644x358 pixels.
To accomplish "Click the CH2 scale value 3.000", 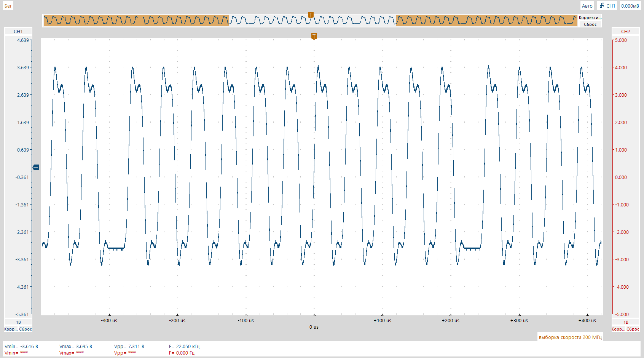I will [621, 95].
